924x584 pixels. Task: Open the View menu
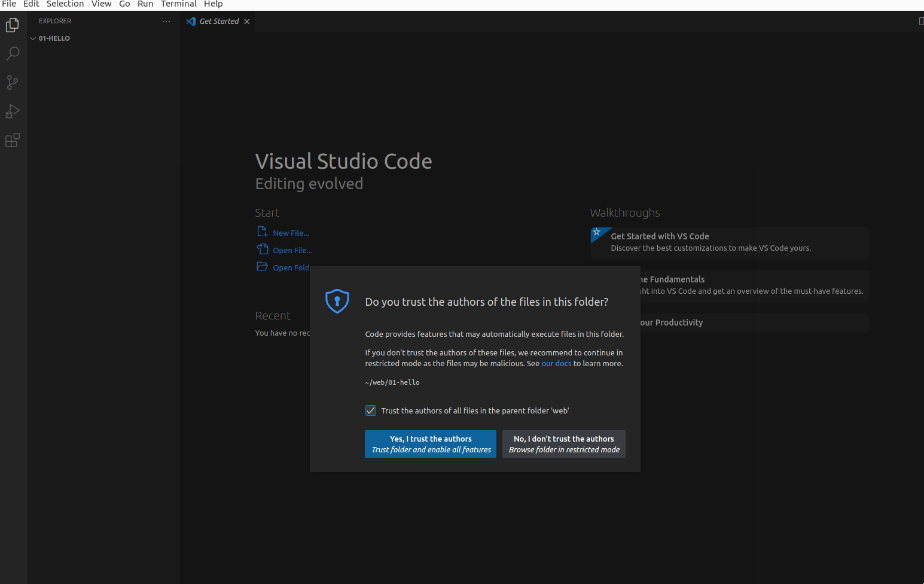[x=101, y=4]
